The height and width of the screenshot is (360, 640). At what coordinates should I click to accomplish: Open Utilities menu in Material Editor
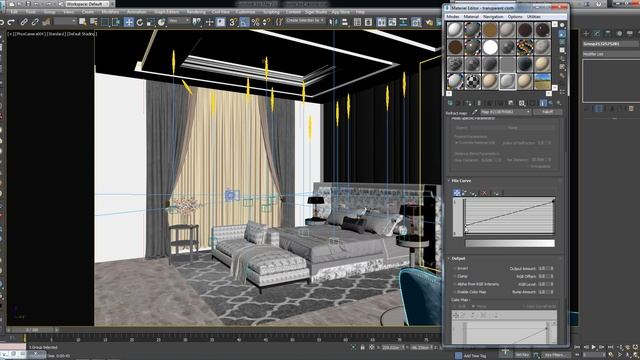[533, 17]
